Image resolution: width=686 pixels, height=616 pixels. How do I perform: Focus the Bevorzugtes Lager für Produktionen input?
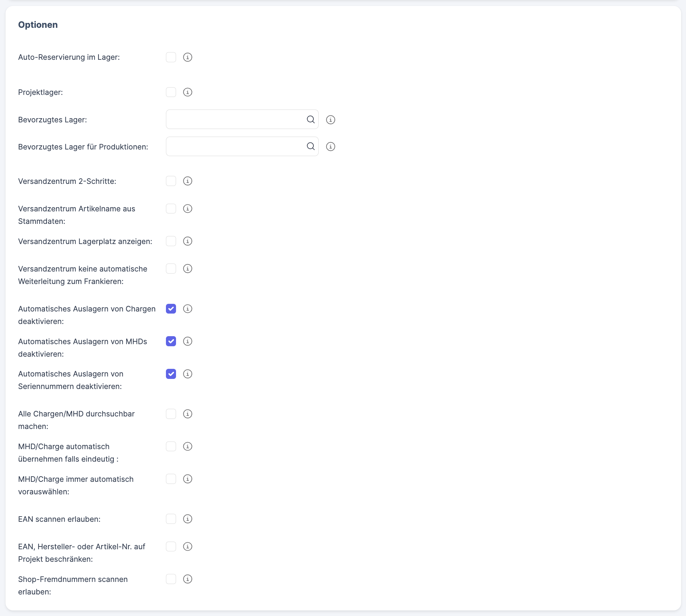point(235,147)
